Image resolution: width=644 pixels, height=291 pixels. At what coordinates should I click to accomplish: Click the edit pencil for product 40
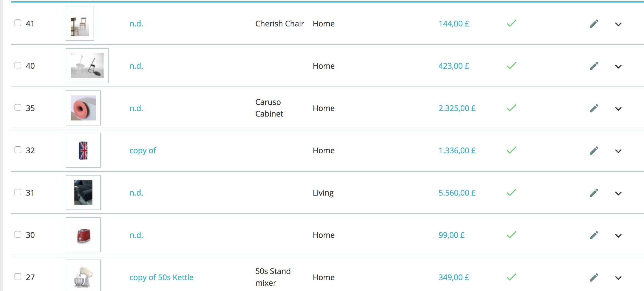594,66
